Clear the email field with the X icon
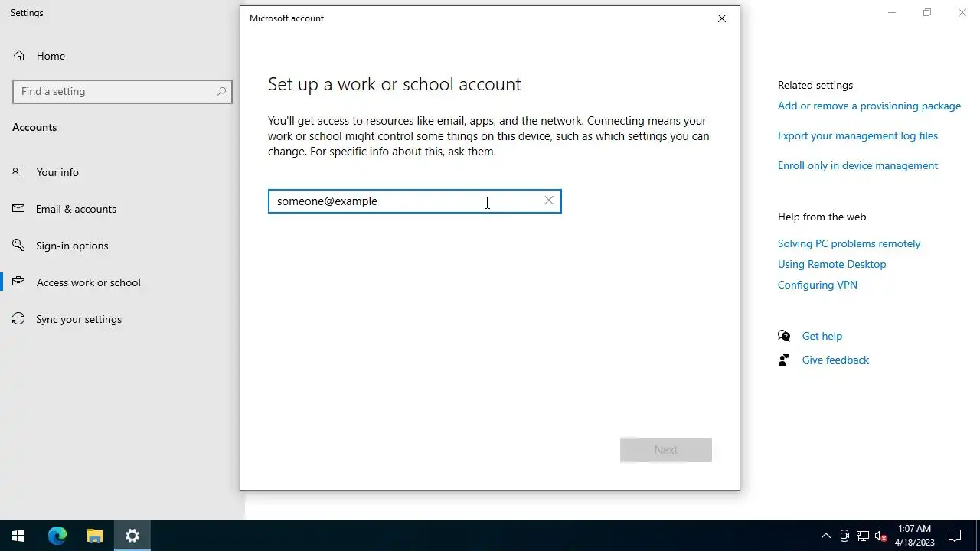Screen dimensions: 980x551 point(549,201)
